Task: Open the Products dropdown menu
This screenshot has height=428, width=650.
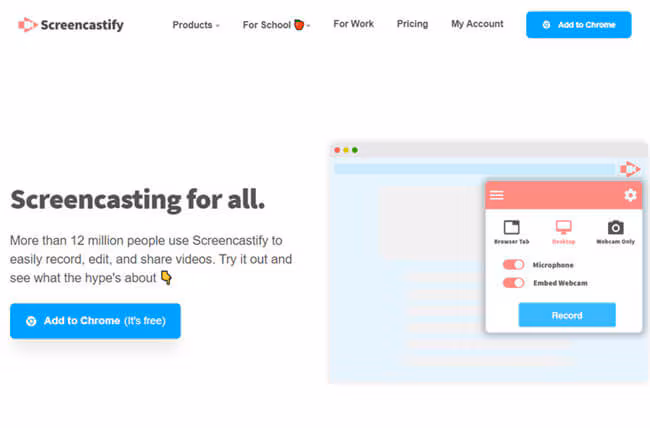Action: point(196,25)
